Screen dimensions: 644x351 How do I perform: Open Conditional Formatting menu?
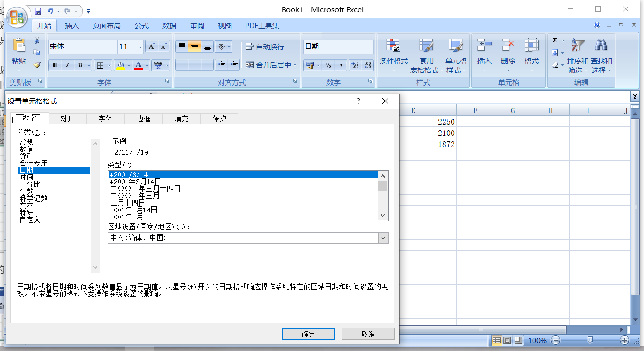[394, 56]
